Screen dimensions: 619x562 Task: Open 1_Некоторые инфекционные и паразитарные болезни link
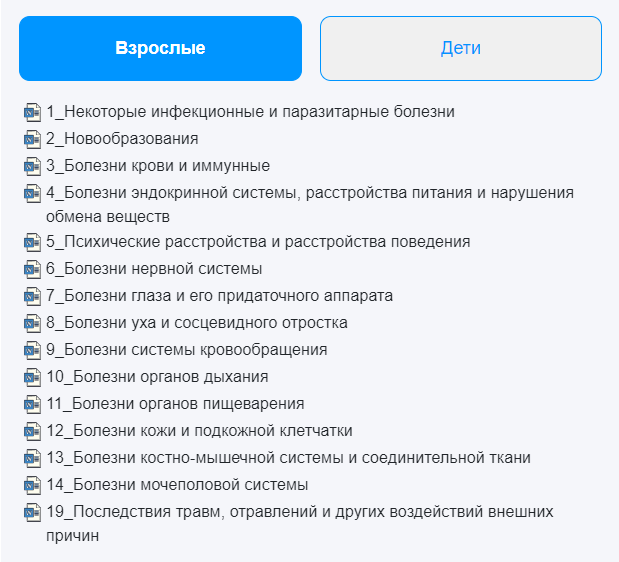tap(250, 112)
